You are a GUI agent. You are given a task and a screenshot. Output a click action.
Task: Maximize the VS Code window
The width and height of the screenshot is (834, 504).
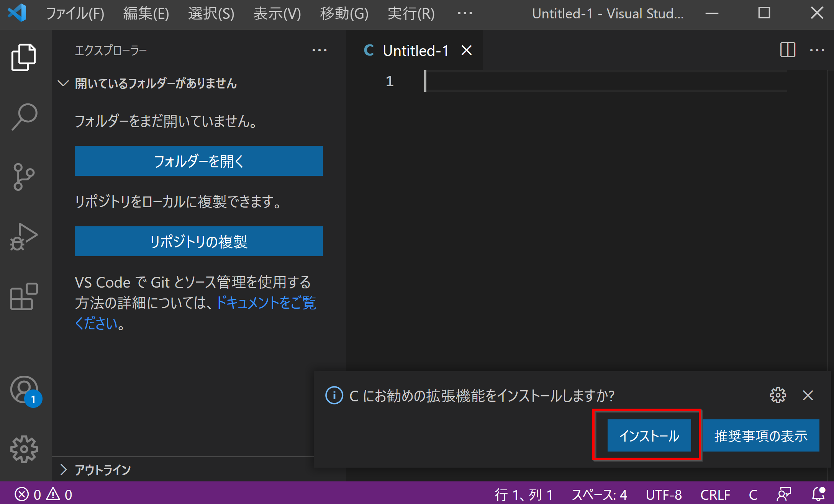pyautogui.click(x=764, y=13)
